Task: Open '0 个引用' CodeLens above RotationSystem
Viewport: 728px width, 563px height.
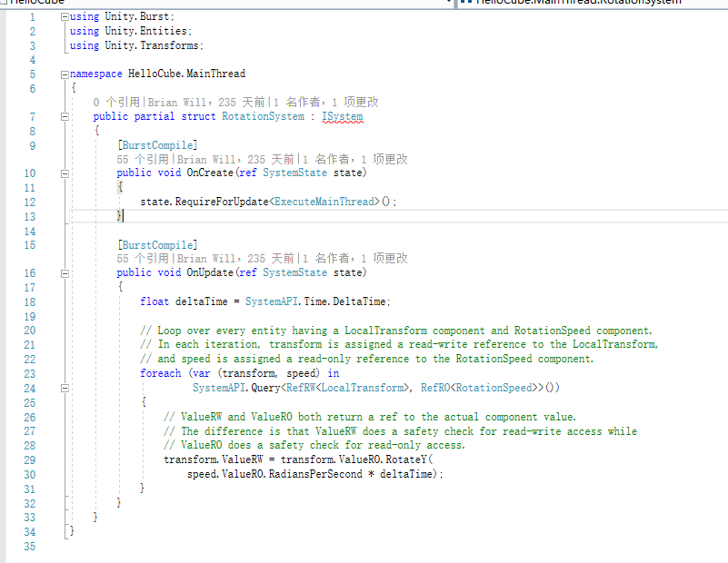Action: pyautogui.click(x=116, y=102)
